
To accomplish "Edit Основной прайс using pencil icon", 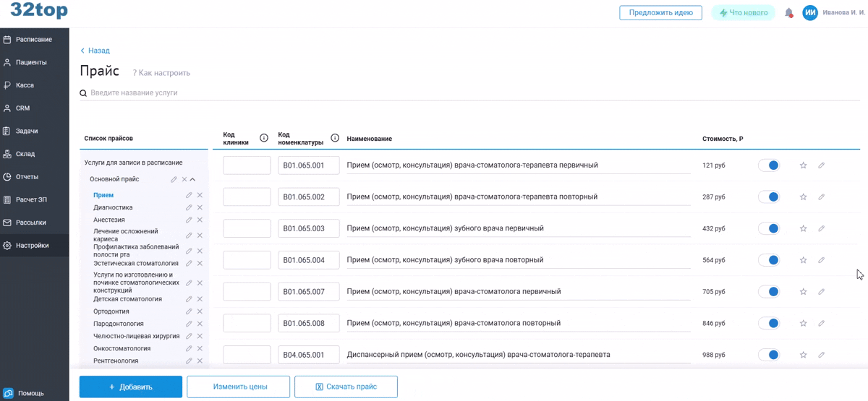I will (174, 179).
